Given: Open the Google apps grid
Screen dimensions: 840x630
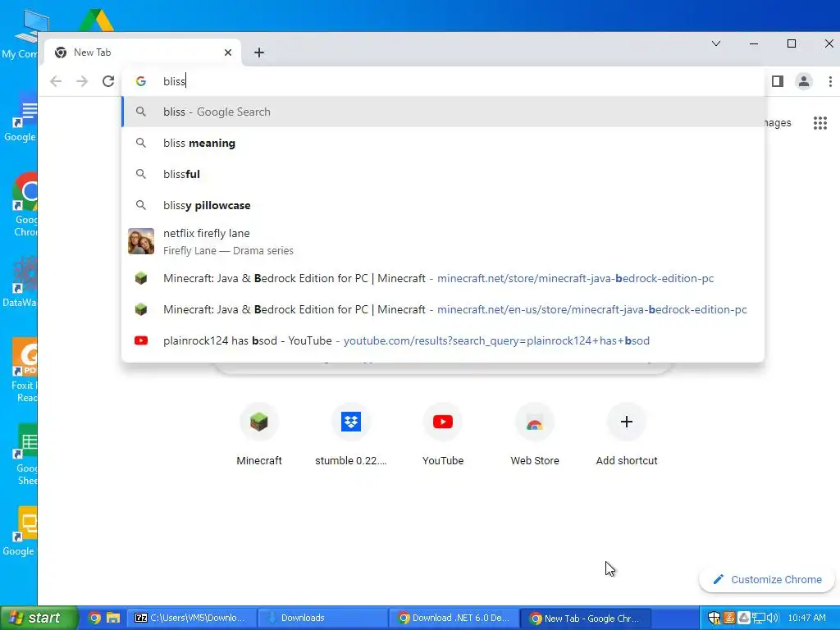Looking at the screenshot, I should [819, 123].
